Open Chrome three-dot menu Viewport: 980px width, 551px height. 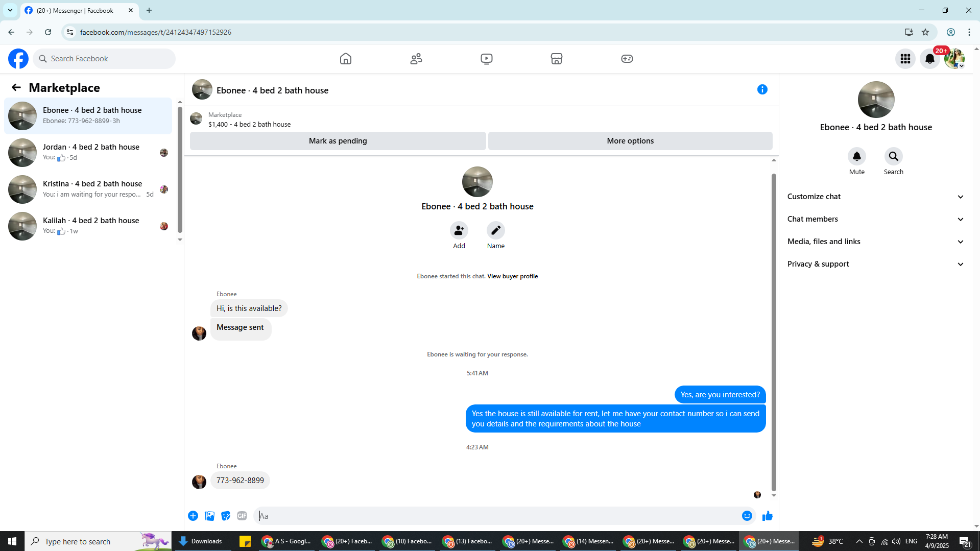point(969,32)
